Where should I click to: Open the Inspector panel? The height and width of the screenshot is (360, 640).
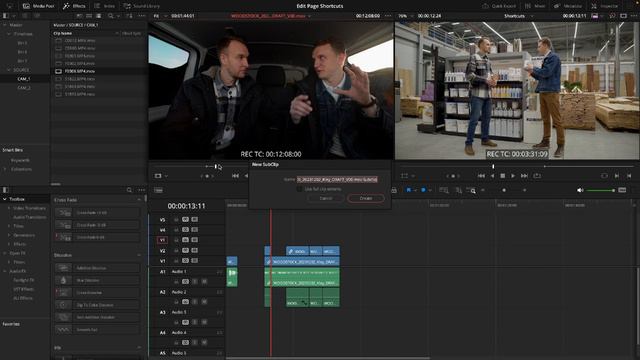coord(604,6)
